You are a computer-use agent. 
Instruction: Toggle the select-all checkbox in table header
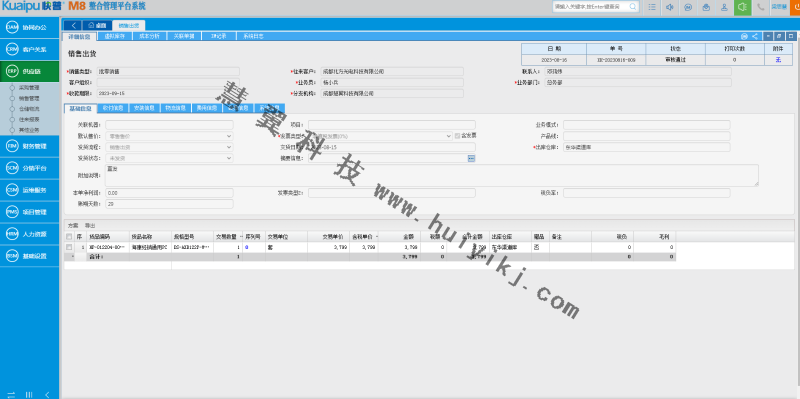point(69,237)
